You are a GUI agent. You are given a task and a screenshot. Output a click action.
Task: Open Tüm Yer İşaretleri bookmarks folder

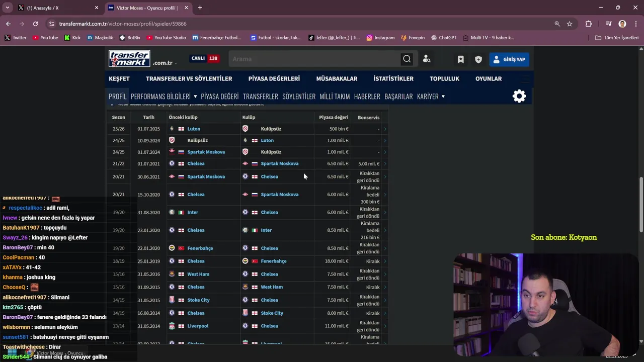click(x=617, y=38)
